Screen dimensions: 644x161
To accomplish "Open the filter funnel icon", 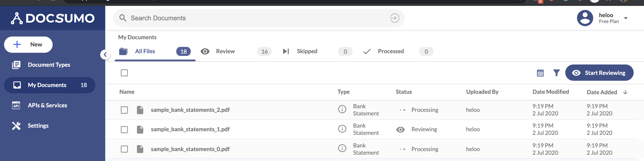I will click(557, 73).
